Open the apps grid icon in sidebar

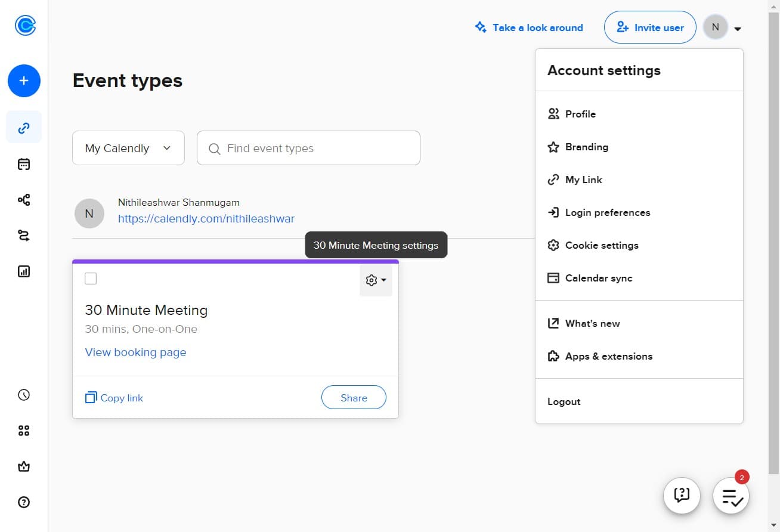24,431
